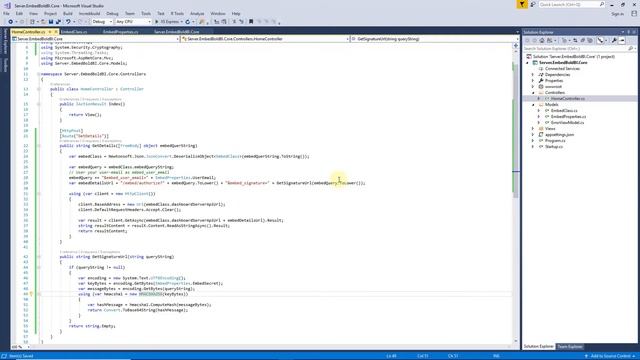640x360 pixels.
Task: Collapse the Models folder
Action: pos(533,104)
